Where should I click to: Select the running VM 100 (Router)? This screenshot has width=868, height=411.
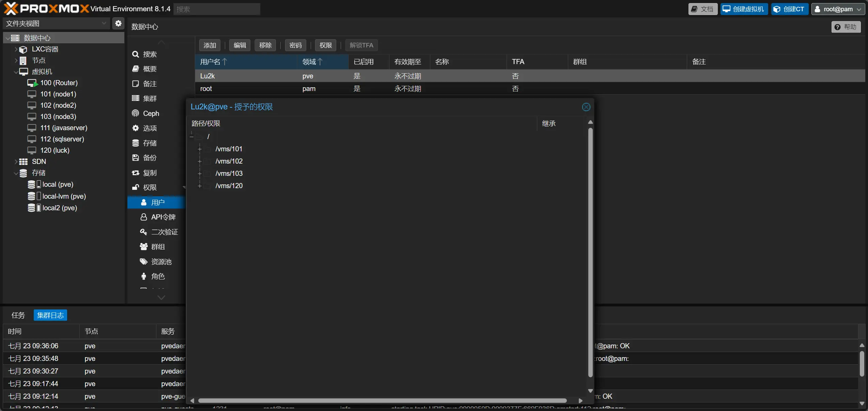click(59, 83)
